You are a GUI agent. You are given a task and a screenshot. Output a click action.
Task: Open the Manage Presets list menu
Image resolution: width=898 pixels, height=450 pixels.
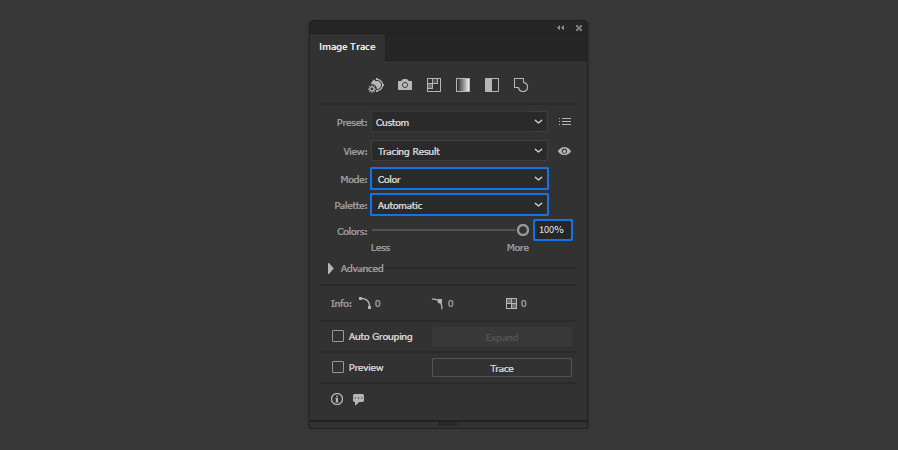point(565,121)
